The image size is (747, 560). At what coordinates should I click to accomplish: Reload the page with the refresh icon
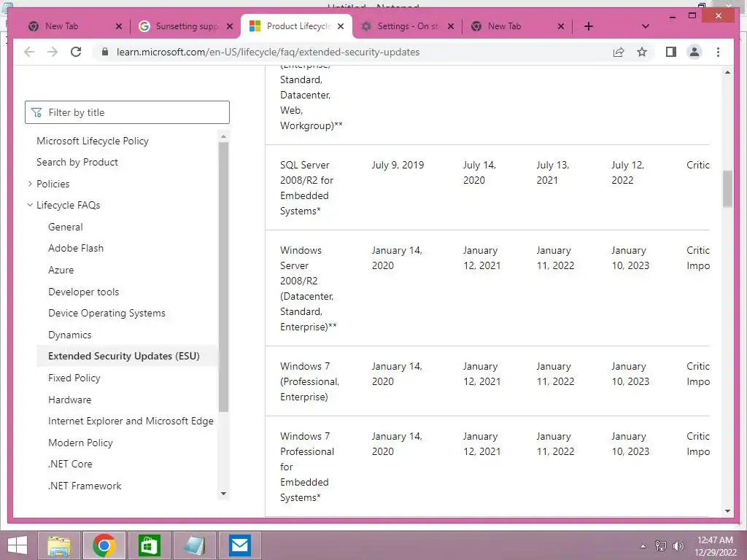point(76,52)
